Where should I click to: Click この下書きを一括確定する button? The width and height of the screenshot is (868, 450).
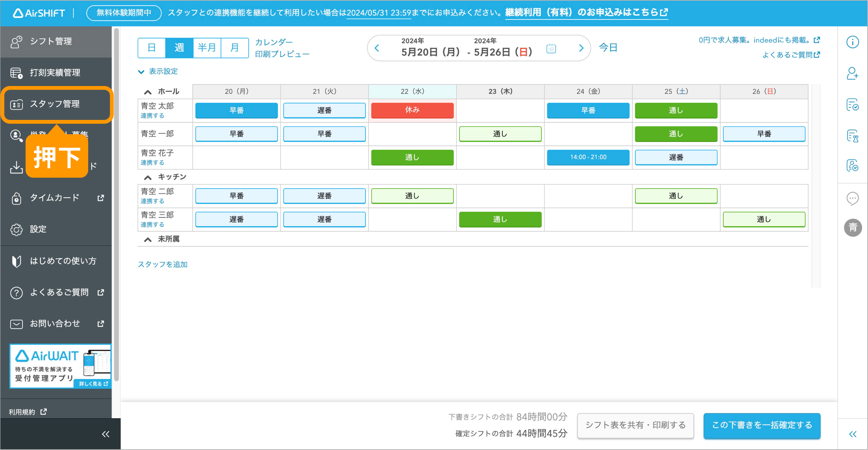click(762, 425)
